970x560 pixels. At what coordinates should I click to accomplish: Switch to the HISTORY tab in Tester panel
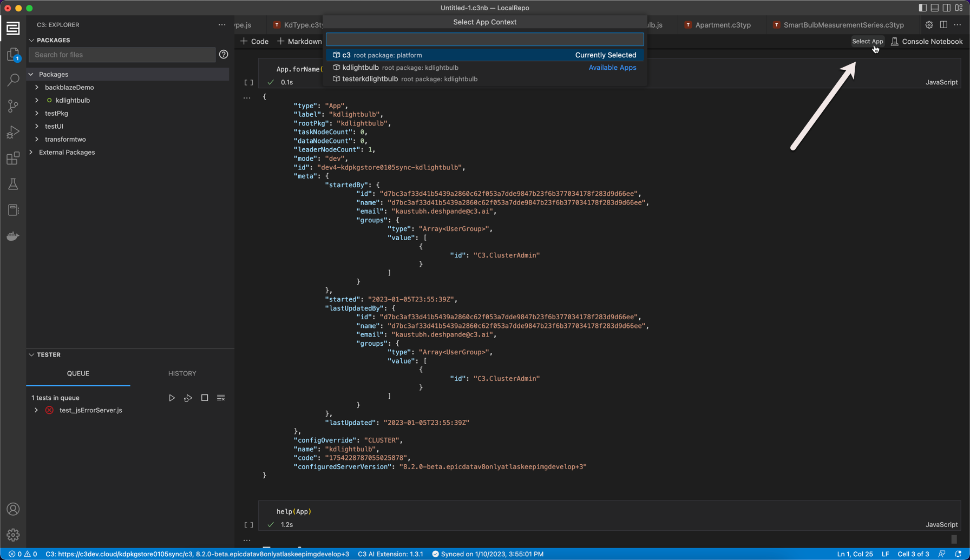[182, 373]
